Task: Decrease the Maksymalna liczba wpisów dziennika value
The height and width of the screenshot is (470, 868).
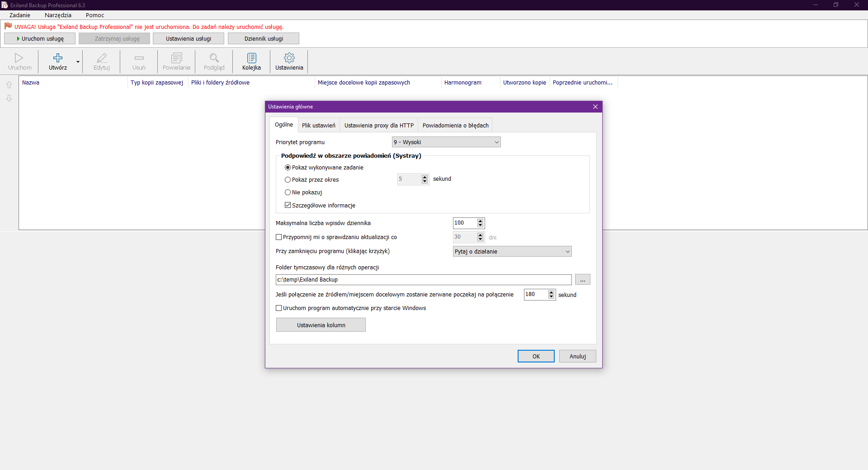Action: tap(481, 226)
